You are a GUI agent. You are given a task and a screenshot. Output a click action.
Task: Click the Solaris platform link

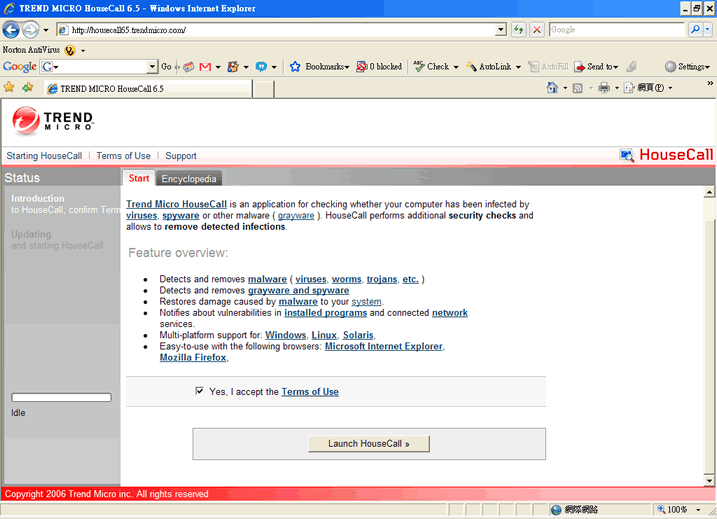(x=358, y=335)
